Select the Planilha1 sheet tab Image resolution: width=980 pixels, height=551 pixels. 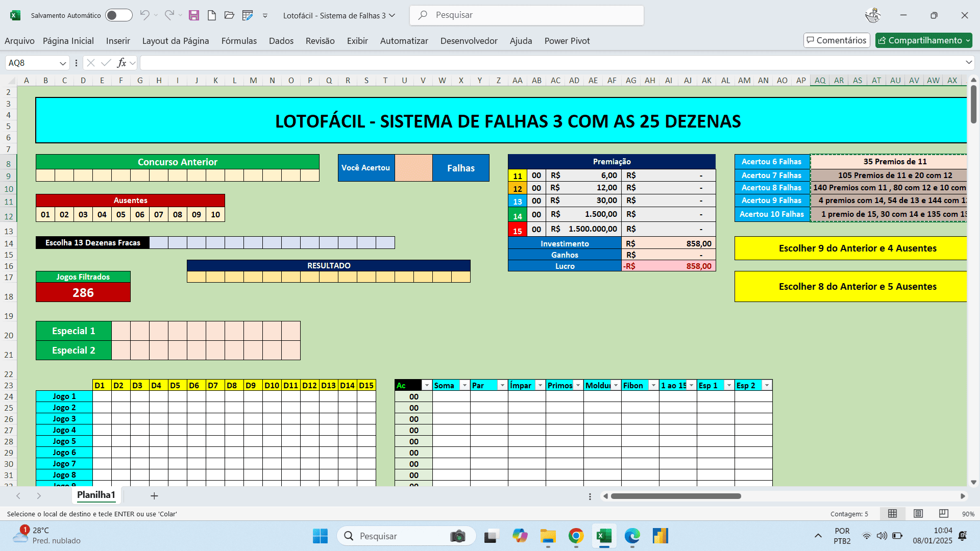click(96, 495)
